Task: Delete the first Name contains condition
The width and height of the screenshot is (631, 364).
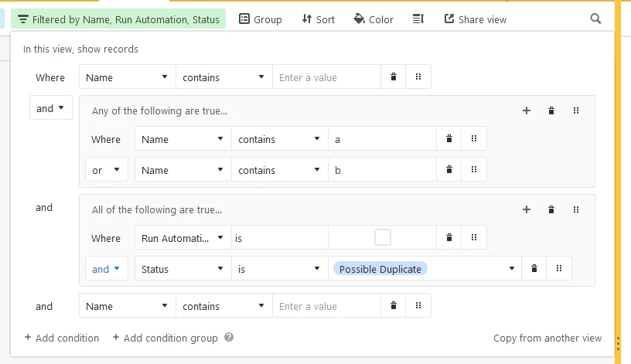Action: [394, 77]
